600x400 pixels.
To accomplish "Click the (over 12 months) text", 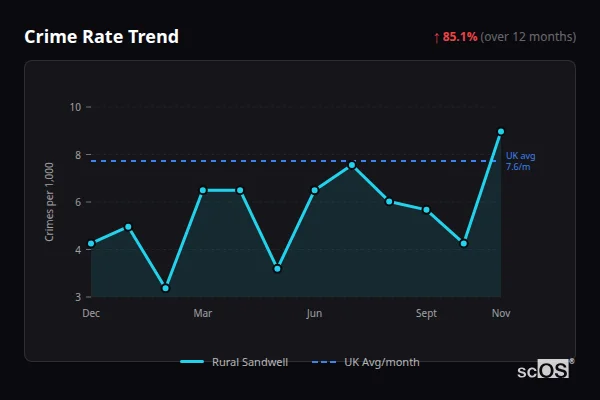I will click(528, 37).
